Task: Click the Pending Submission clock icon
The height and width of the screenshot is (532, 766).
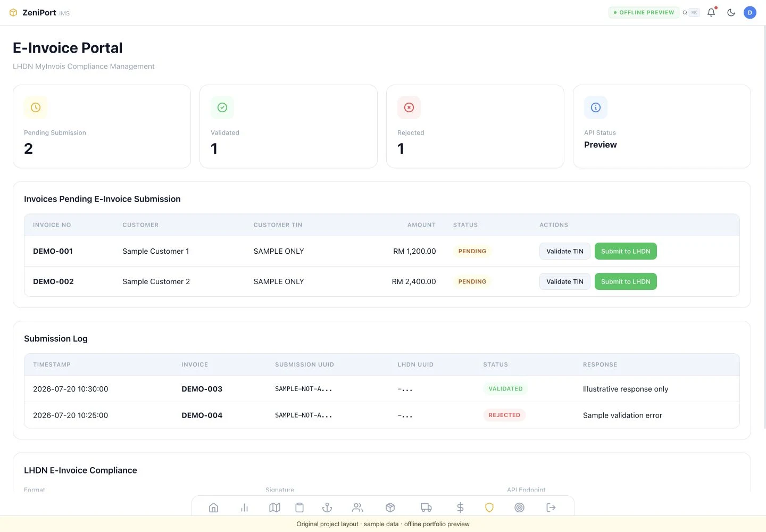Action: [36, 107]
